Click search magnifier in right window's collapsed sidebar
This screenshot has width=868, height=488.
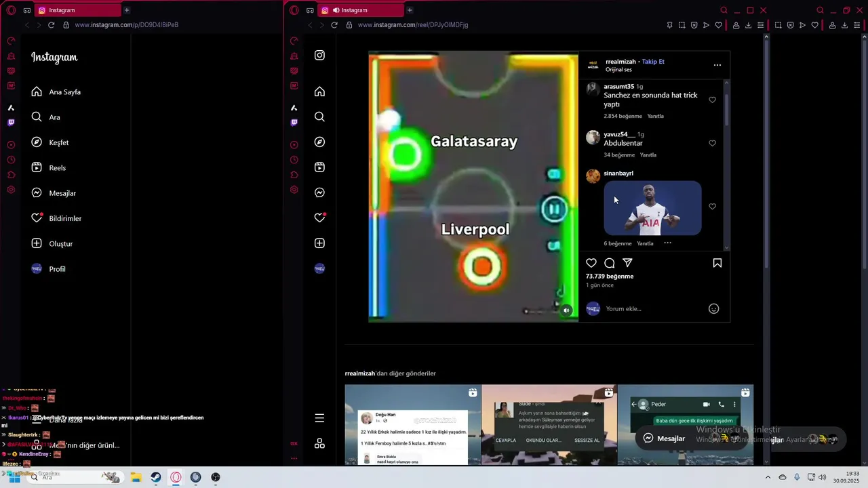pyautogui.click(x=319, y=117)
